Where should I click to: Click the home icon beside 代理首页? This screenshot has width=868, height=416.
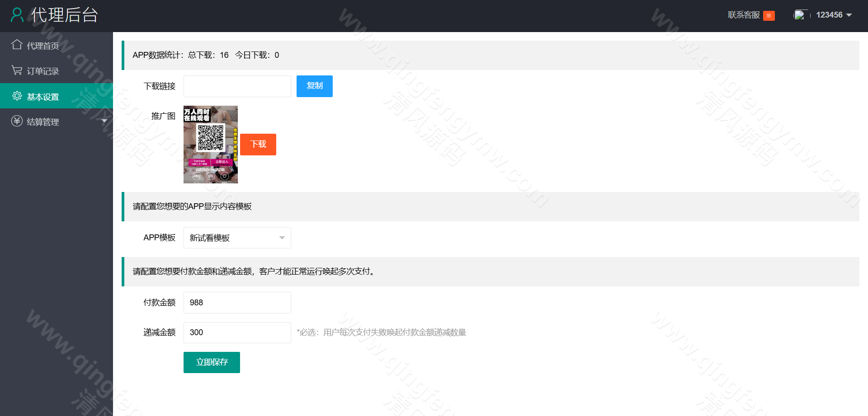[17, 44]
